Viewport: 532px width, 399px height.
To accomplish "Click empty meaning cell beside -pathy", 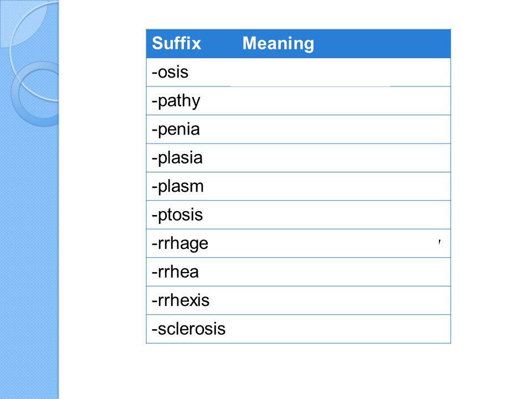I will pyautogui.click(x=344, y=101).
